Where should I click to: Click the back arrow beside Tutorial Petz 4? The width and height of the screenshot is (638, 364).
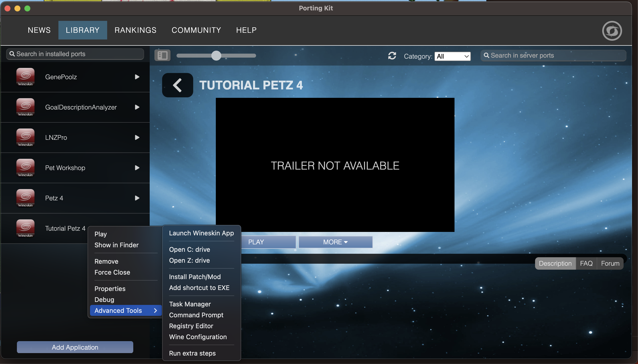[177, 85]
